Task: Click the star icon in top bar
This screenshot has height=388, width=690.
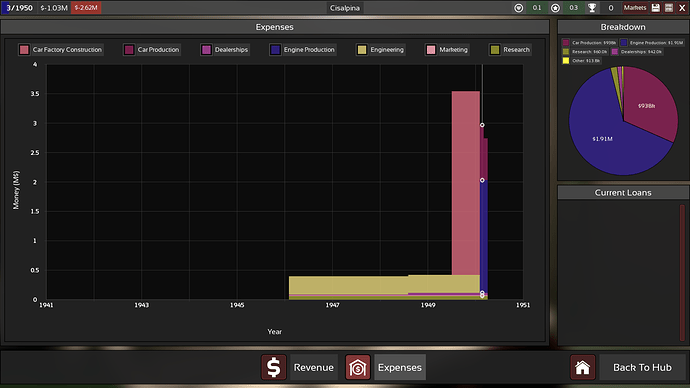Action: coord(555,7)
